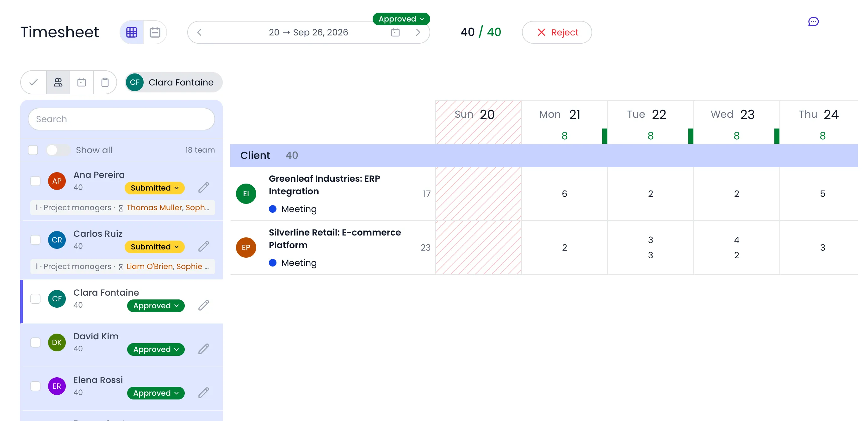Edit David Kim's timesheet pencil icon
This screenshot has width=868, height=421.
tap(203, 349)
